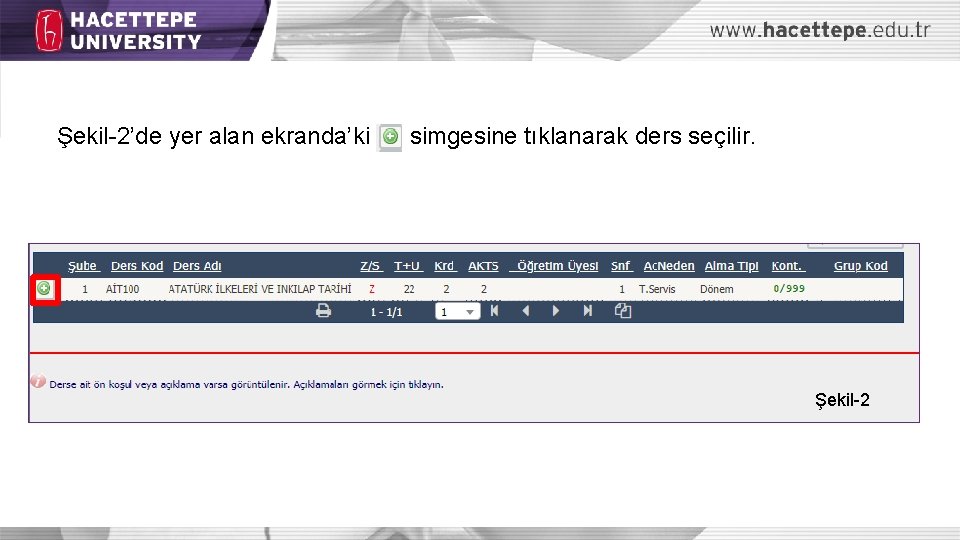Click the Dönem cell

(716, 289)
